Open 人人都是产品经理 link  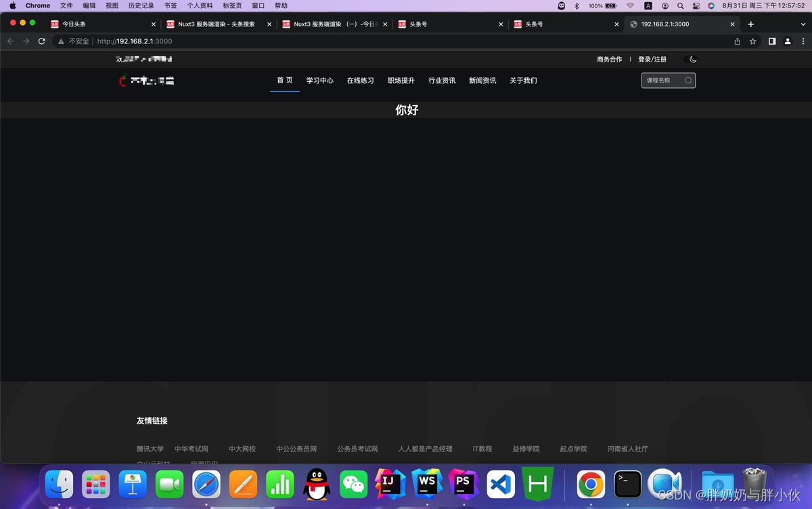(425, 449)
